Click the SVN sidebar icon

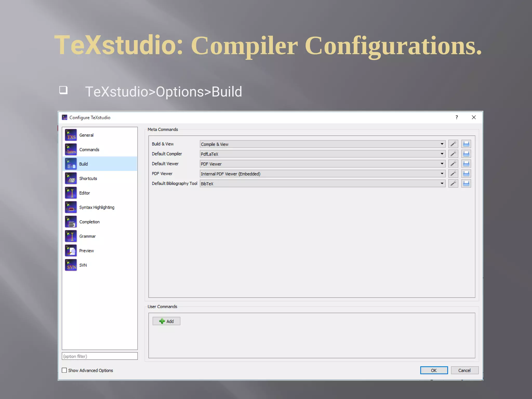pyautogui.click(x=71, y=265)
